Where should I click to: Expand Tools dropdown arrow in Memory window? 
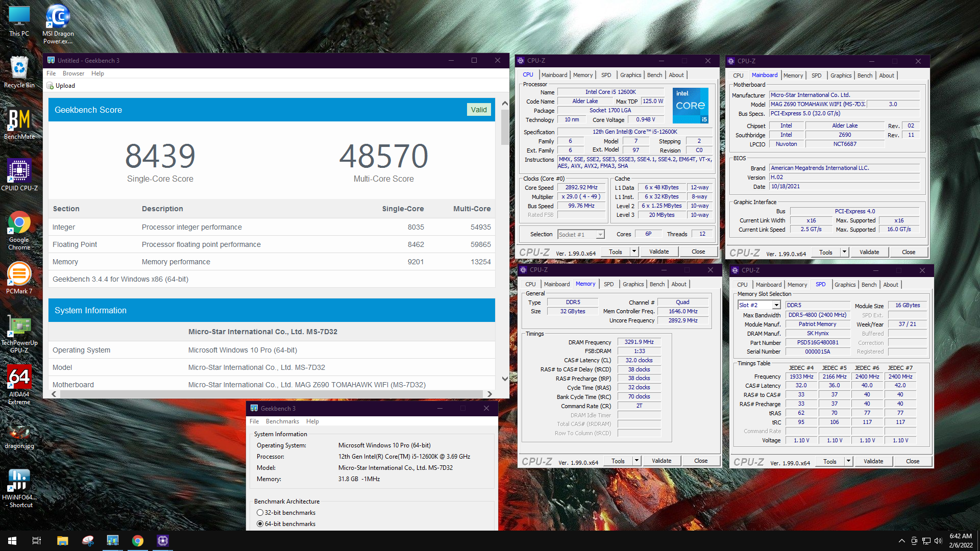pyautogui.click(x=636, y=461)
